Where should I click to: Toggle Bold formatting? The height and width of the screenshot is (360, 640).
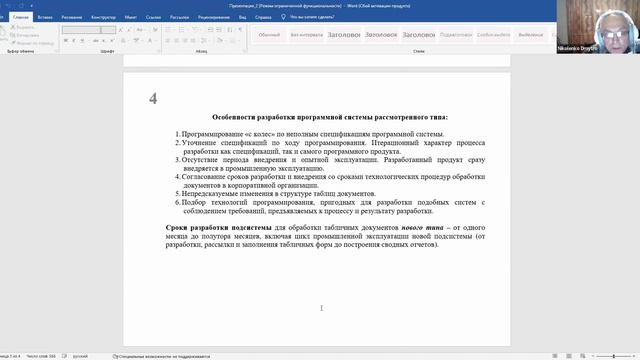point(65,40)
